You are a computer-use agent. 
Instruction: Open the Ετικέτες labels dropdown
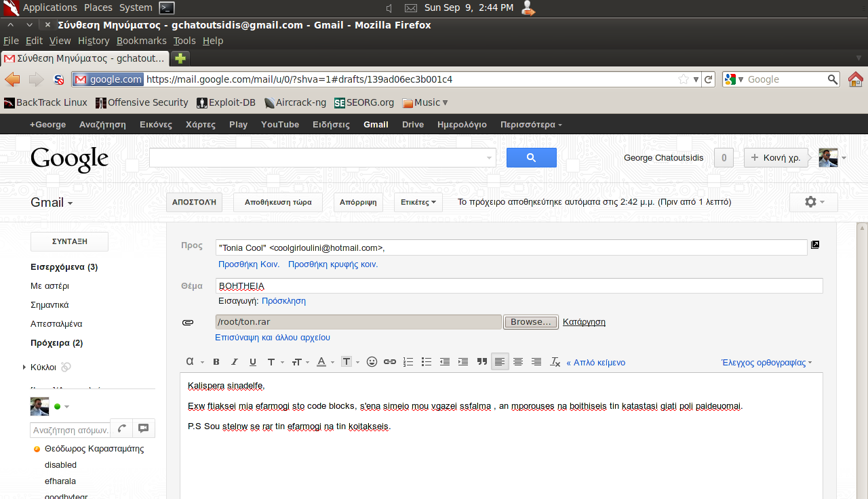coord(418,202)
